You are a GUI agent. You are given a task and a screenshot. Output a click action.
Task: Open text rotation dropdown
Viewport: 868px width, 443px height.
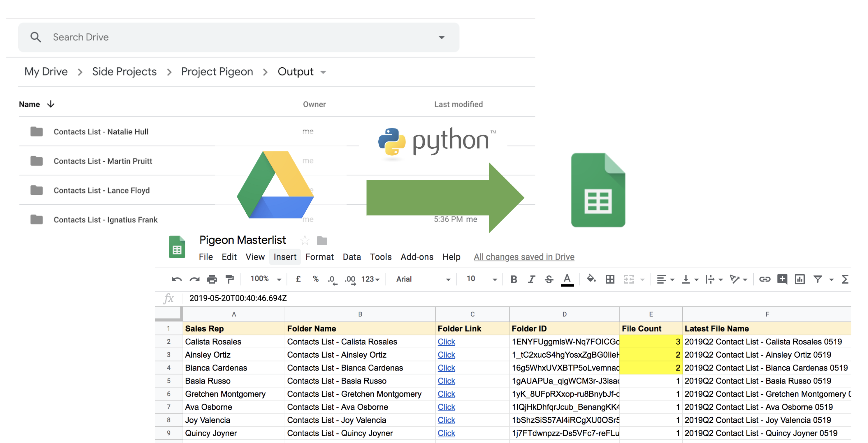pos(738,279)
